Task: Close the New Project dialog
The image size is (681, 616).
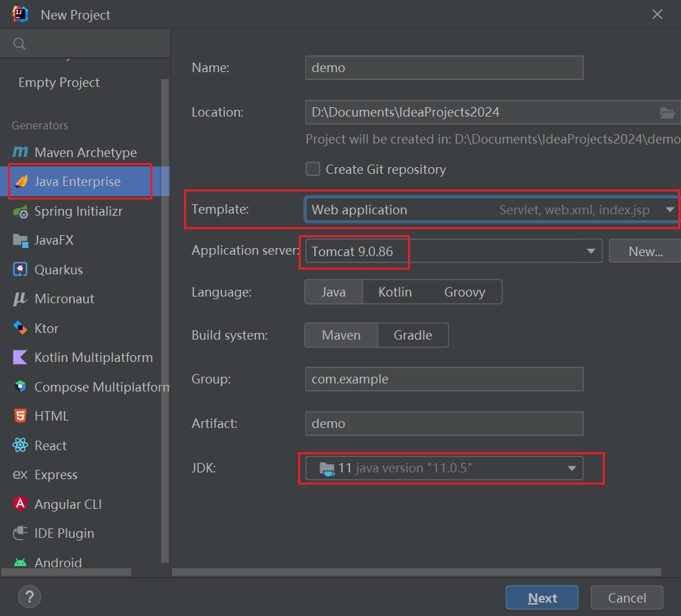Action: point(657,14)
